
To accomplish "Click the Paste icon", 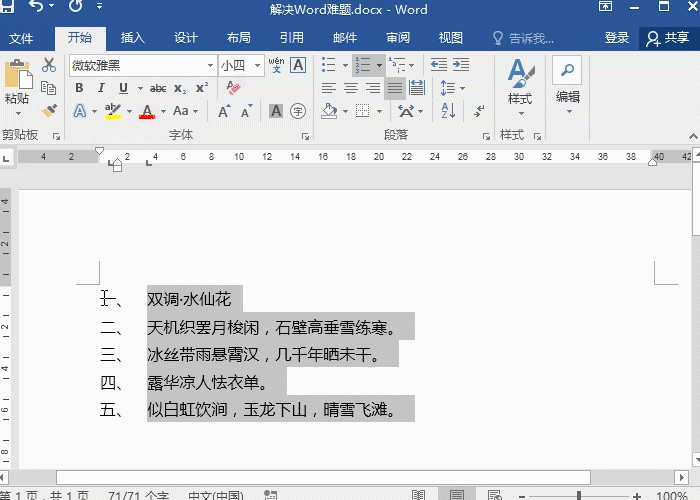I will pos(18,74).
